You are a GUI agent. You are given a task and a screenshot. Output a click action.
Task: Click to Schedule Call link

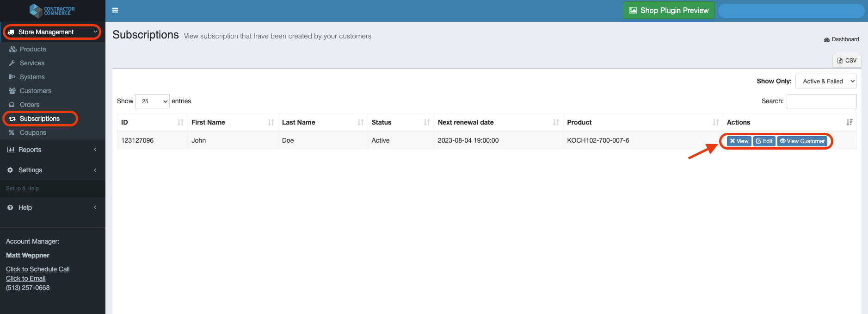[38, 269]
